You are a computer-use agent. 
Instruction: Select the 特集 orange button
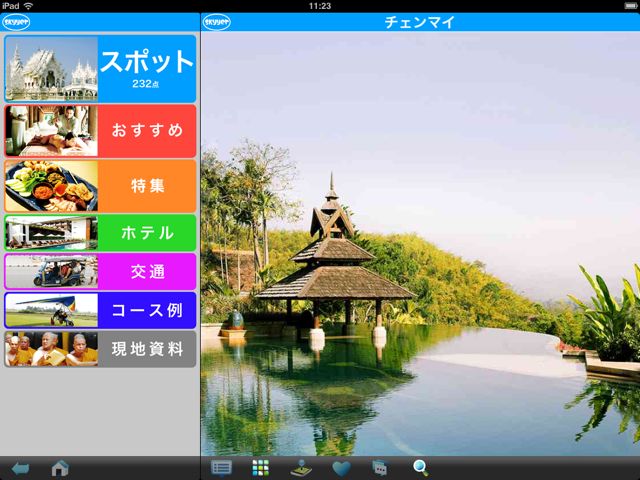[x=100, y=186]
